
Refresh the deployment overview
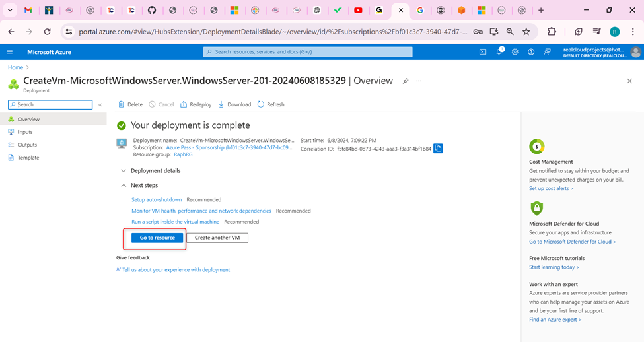[271, 104]
